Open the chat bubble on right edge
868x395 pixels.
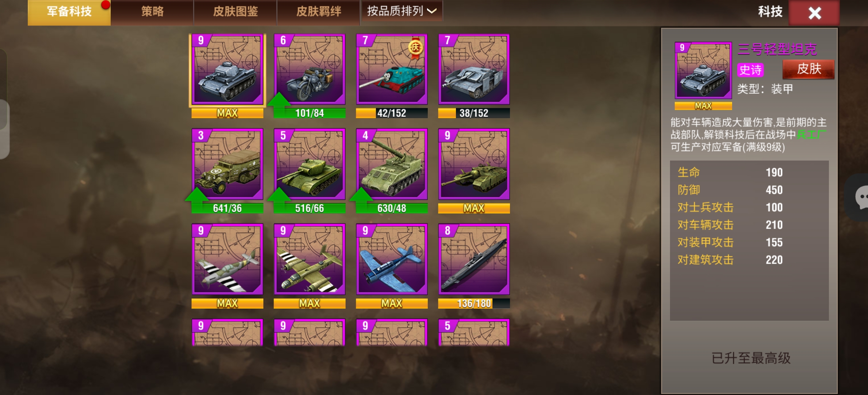pos(860,197)
